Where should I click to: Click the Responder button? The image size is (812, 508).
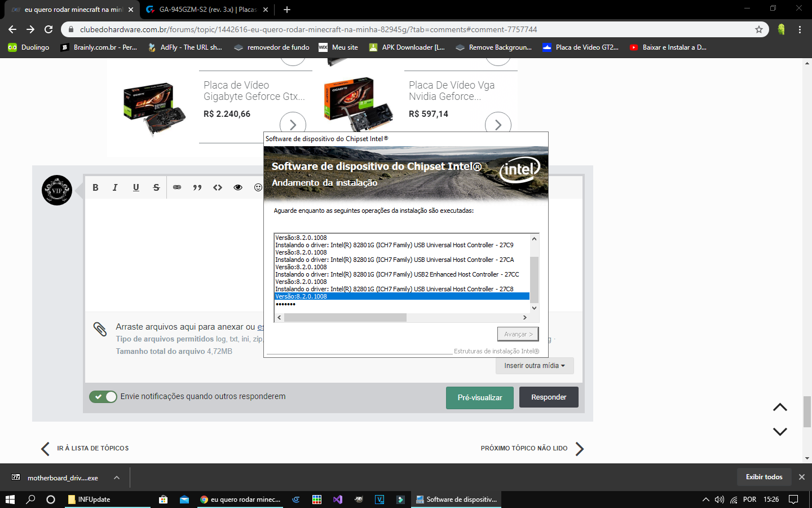[549, 397]
